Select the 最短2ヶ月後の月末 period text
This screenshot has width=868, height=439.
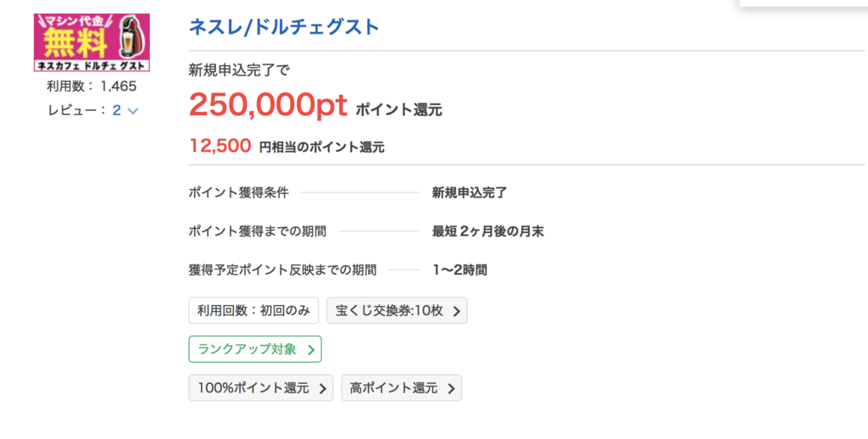pos(487,231)
